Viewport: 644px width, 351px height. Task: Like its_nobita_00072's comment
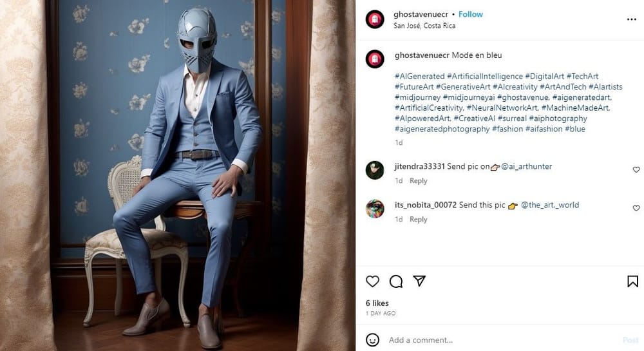636,208
